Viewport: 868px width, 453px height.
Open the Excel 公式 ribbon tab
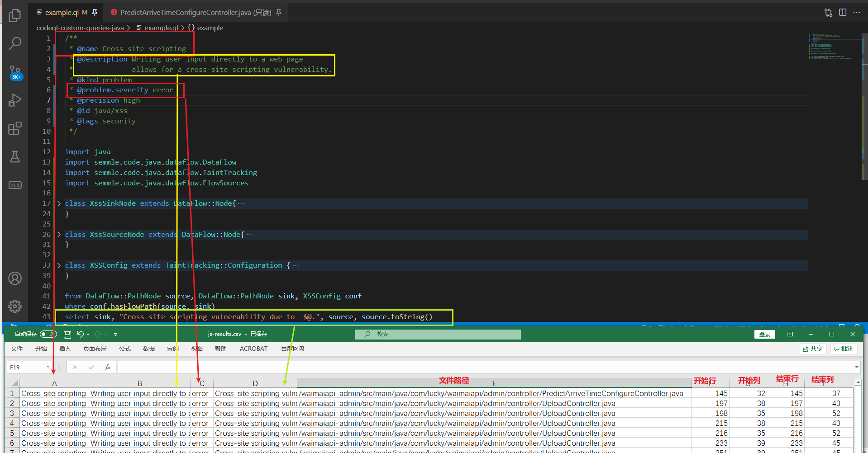tap(125, 349)
